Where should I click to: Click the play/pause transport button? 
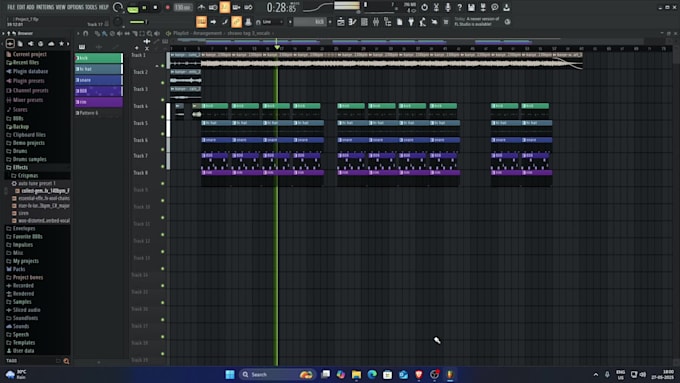click(144, 7)
